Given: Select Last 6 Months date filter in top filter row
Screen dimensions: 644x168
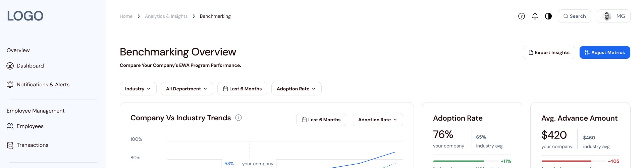Looking at the screenshot, I should click(x=242, y=89).
